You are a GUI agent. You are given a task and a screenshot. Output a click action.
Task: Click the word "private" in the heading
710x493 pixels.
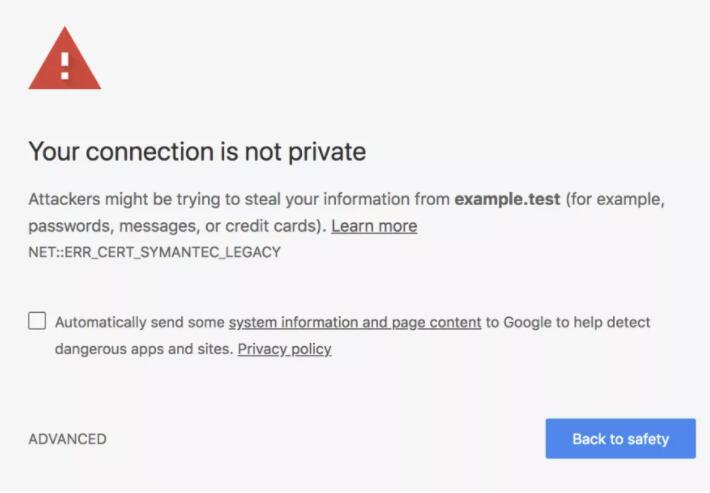point(326,152)
